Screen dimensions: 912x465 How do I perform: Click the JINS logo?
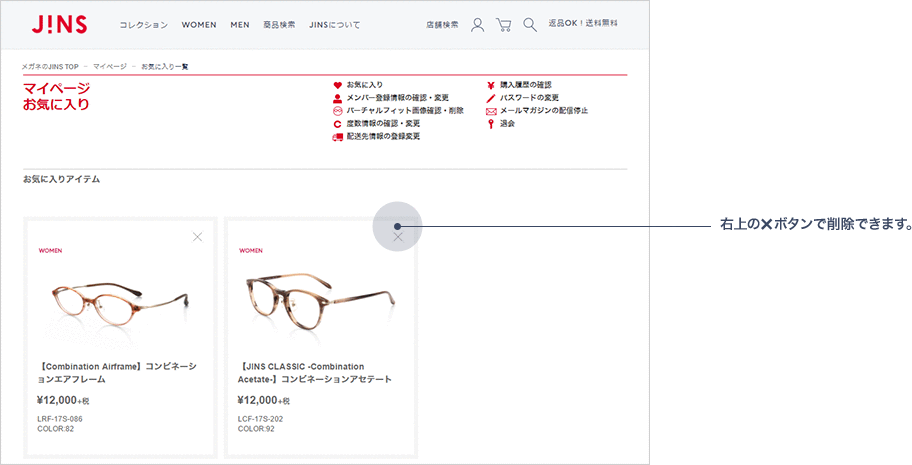pos(59,24)
